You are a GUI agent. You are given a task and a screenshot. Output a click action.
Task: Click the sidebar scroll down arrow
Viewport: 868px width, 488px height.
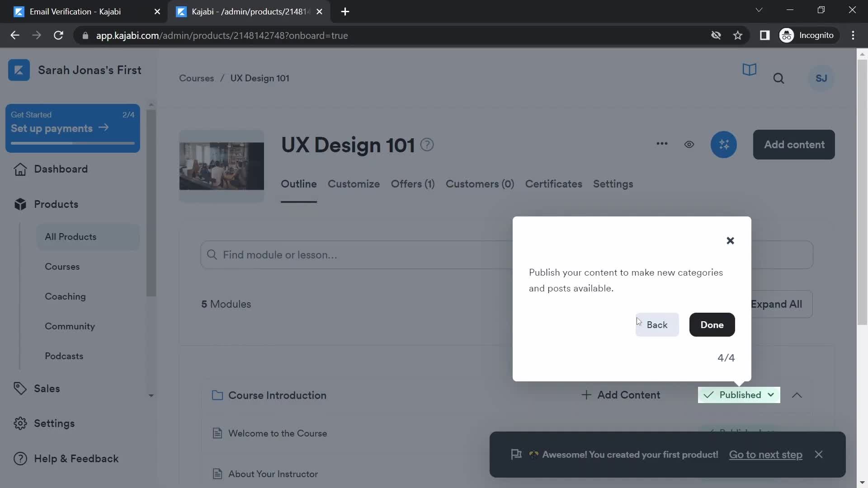point(151,396)
